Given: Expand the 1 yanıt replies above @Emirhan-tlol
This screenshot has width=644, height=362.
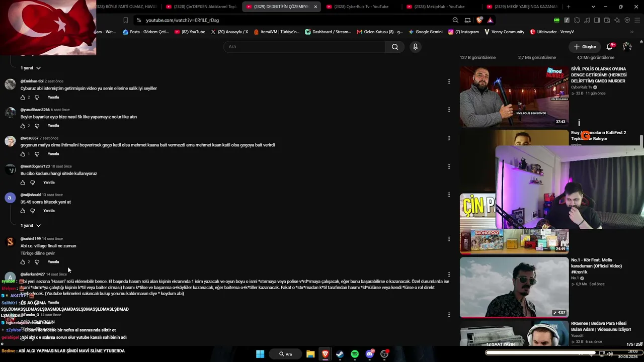Looking at the screenshot, I should tap(31, 68).
